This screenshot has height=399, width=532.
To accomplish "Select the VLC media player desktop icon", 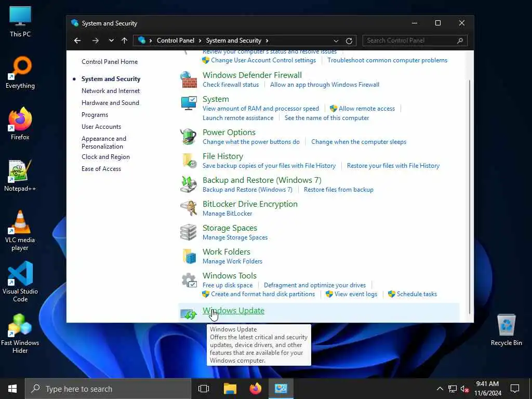I will 20,230.
